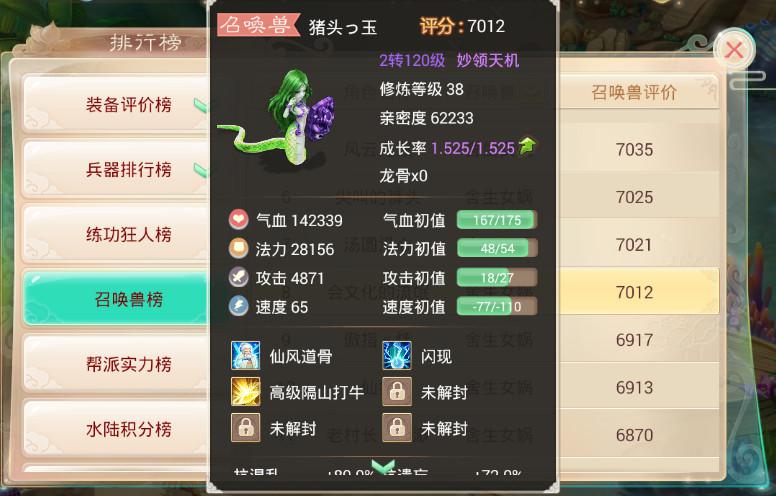The width and height of the screenshot is (776, 496).
Task: Expand the 兵器排行榜 category
Action: pyautogui.click(x=116, y=169)
